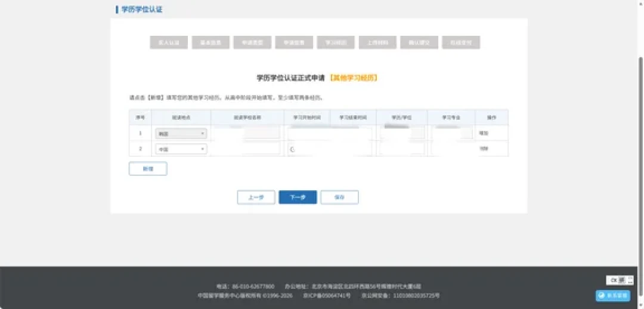Click the 学习专业 column header
This screenshot has height=309, width=644.
click(451, 117)
